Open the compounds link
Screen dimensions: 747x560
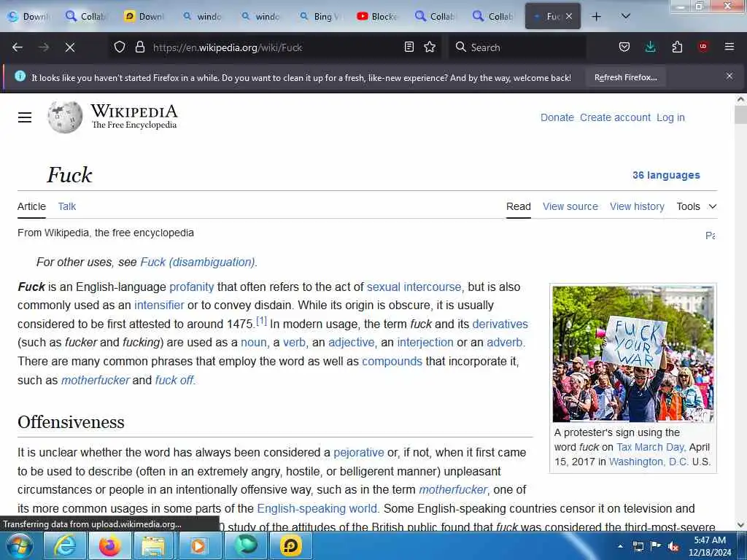pos(392,362)
